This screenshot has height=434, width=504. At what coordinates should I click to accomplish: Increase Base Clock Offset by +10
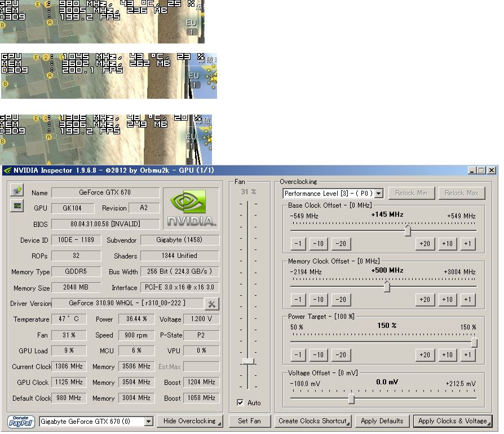pos(448,244)
